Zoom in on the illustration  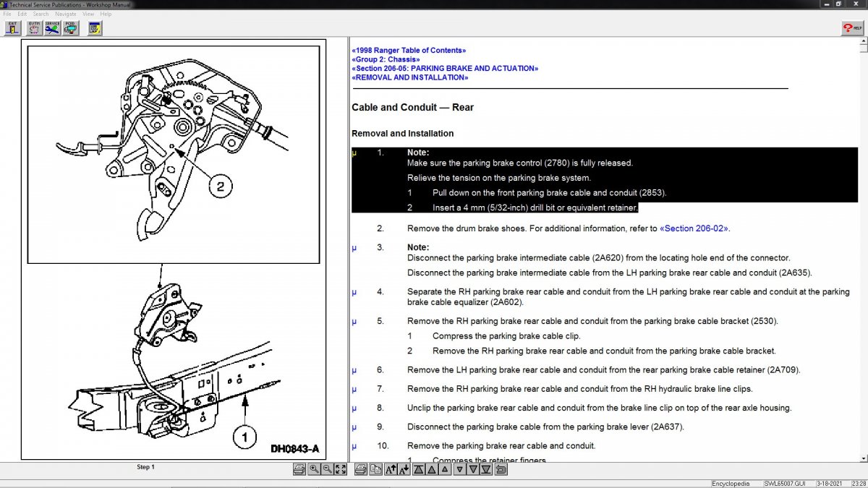(314, 469)
